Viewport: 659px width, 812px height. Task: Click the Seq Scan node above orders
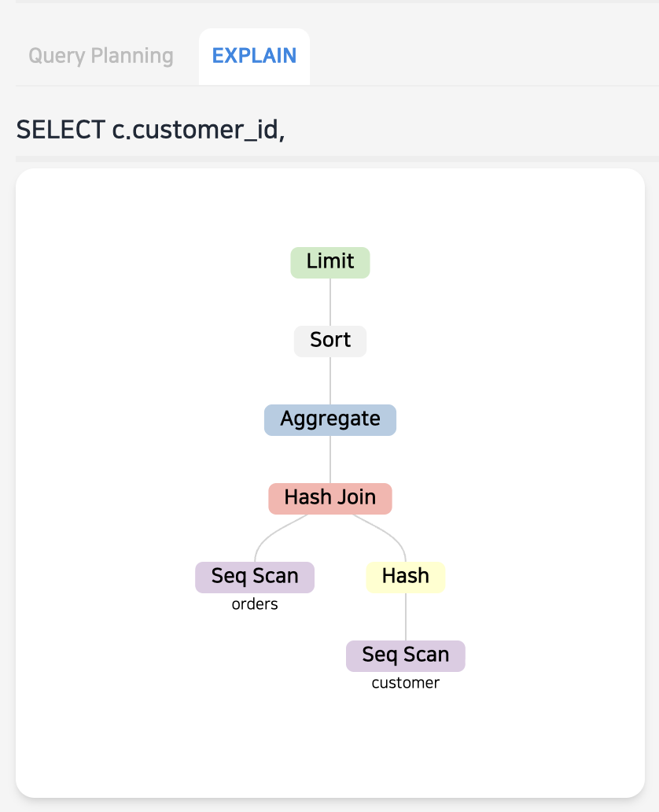coord(255,577)
